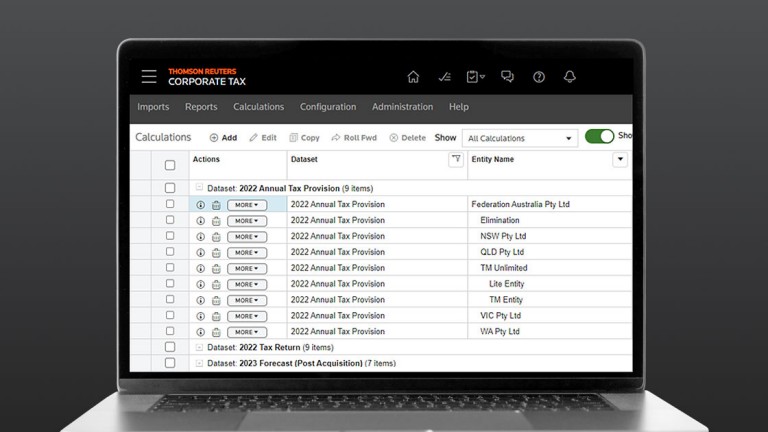This screenshot has width=768, height=432.
Task: Click the Help question mark icon
Action: tap(539, 77)
